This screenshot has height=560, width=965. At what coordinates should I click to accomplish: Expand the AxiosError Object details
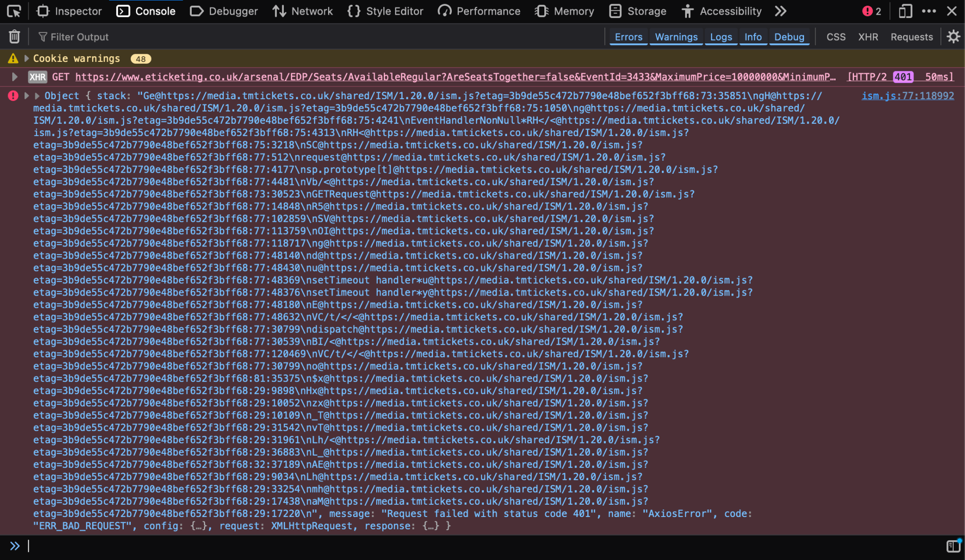coord(37,96)
